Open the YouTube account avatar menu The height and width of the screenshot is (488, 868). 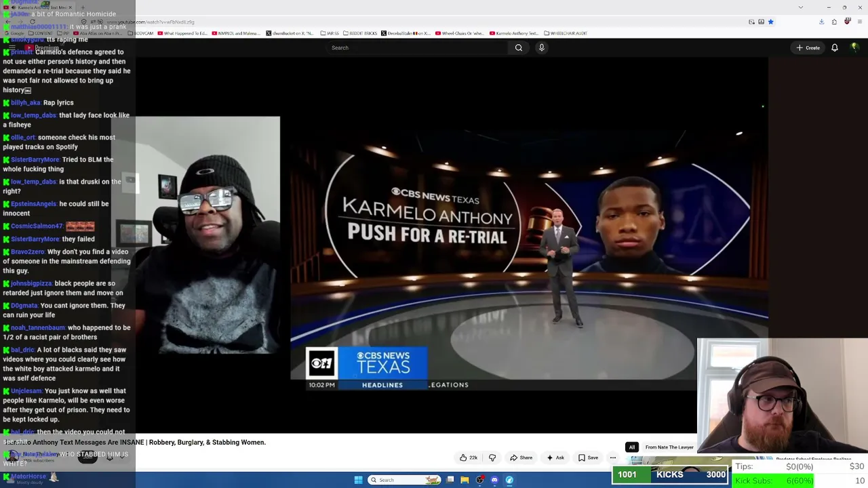pyautogui.click(x=854, y=47)
